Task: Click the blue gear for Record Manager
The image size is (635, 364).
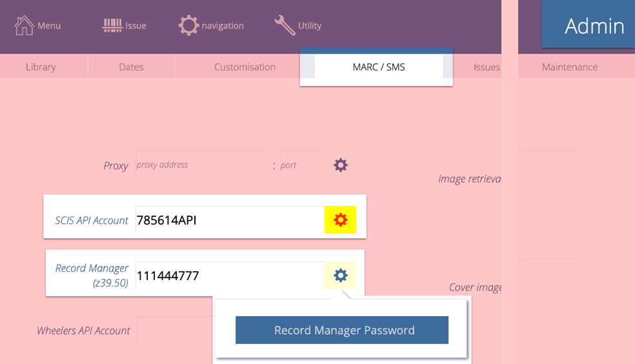Action: (340, 276)
